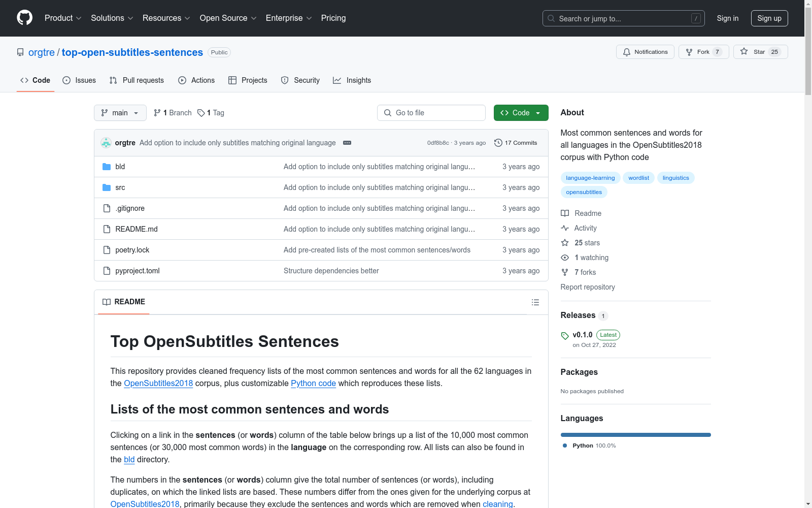Viewport: 812px width, 508px height.
Task: Click the pulse icon beside Activity
Action: (x=565, y=228)
